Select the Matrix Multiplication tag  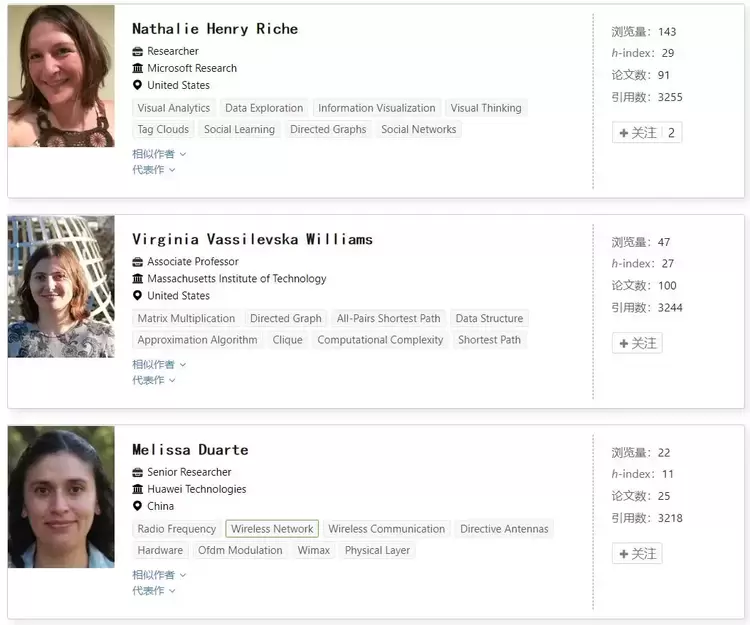coord(186,319)
